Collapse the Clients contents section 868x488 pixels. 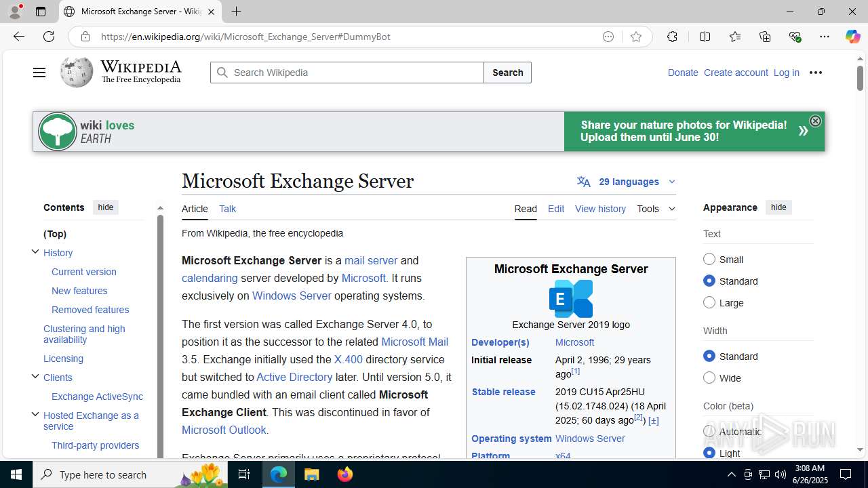pos(35,377)
